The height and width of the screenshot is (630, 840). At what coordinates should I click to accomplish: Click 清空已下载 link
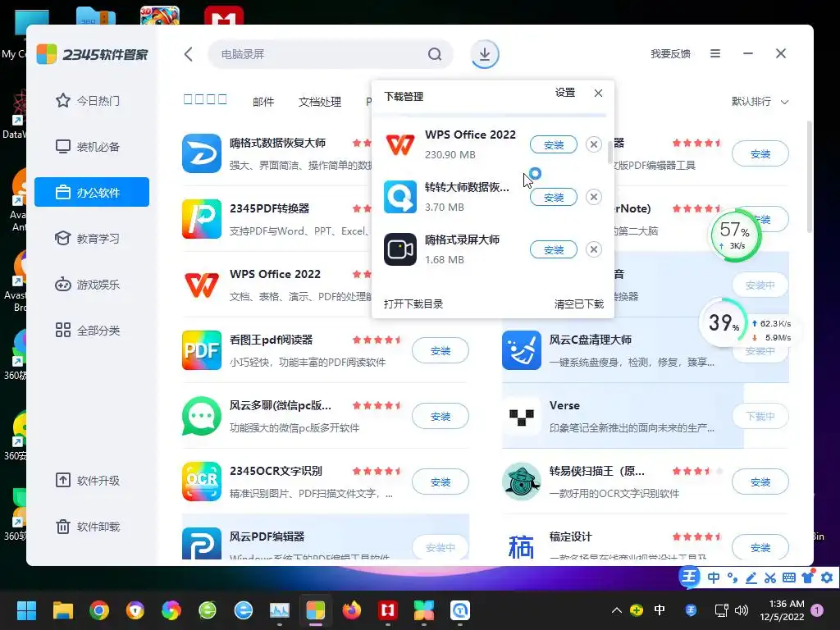[x=578, y=304]
